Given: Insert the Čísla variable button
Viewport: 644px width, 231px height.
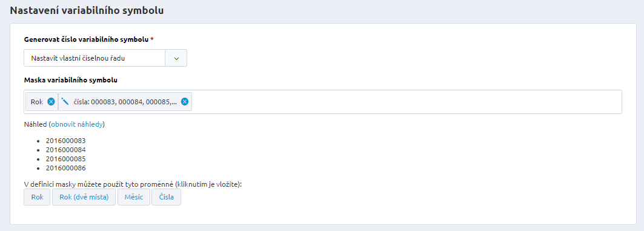Looking at the screenshot, I should (167, 197).
